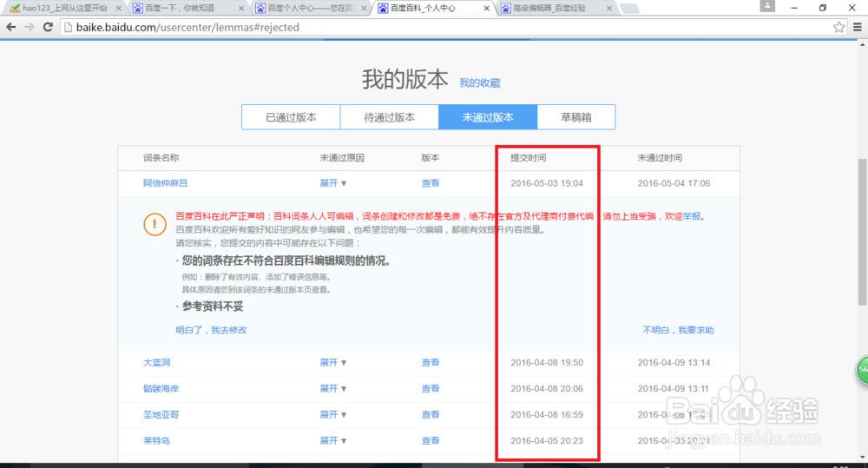The height and width of the screenshot is (468, 868).
Task: Click 查看 in the 骷髅海岸 row
Action: [x=431, y=389]
